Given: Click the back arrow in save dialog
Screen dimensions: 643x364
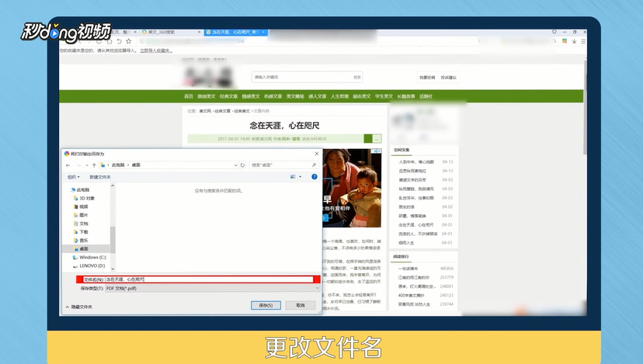Looking at the screenshot, I should tap(68, 165).
